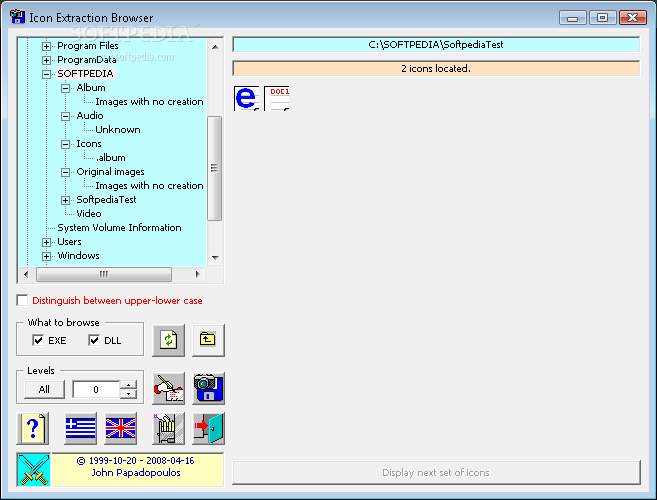Select the SoftpediaTest folder label
657x500 pixels.
point(106,199)
